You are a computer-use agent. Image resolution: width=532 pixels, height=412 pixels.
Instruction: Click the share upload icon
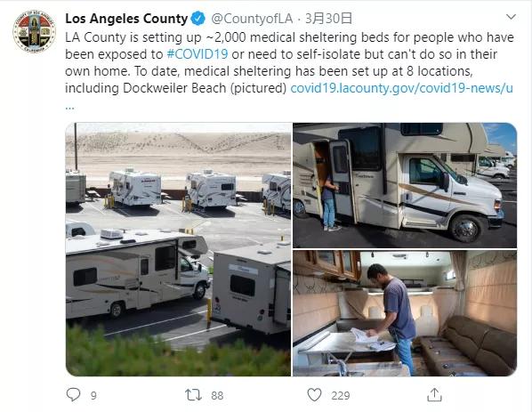(434, 395)
